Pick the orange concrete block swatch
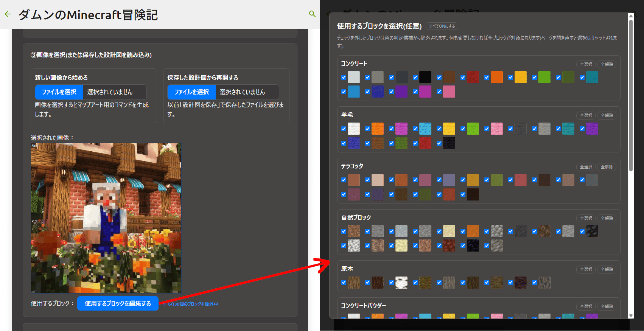Viewport: 644px width, 331px height. coord(497,77)
